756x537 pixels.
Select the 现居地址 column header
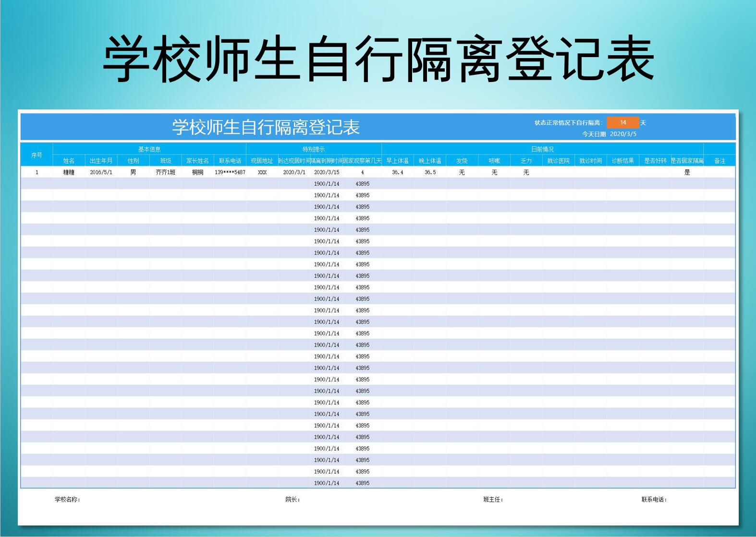coord(262,161)
